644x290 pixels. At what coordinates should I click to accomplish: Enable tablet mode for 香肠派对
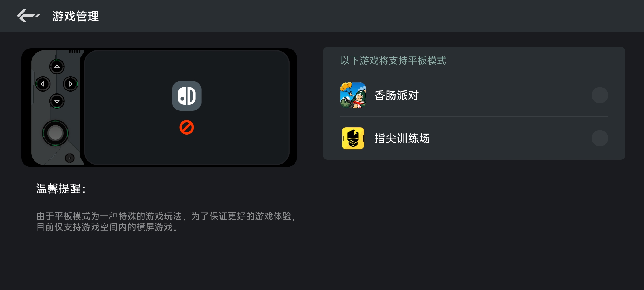(x=600, y=95)
